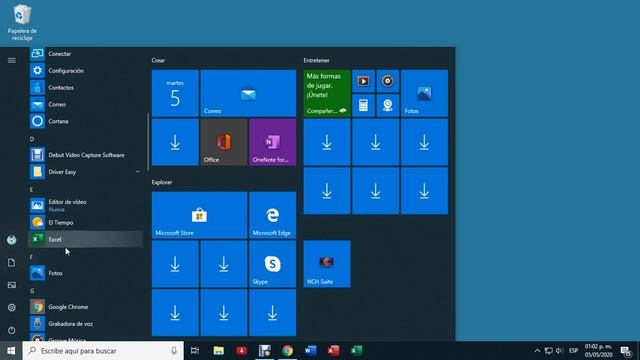Open volume control in system tray
Image resolution: width=640 pixels, height=360 pixels.
(x=559, y=351)
